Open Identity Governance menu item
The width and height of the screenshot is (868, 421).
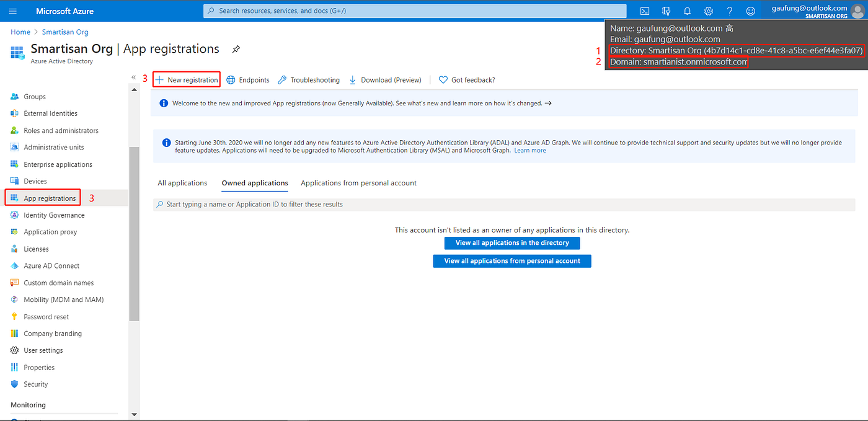(54, 215)
